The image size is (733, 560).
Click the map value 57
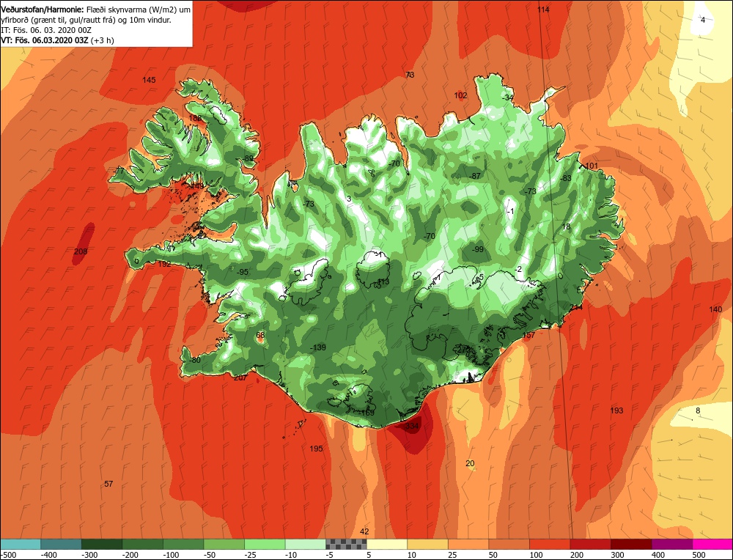[108, 484]
